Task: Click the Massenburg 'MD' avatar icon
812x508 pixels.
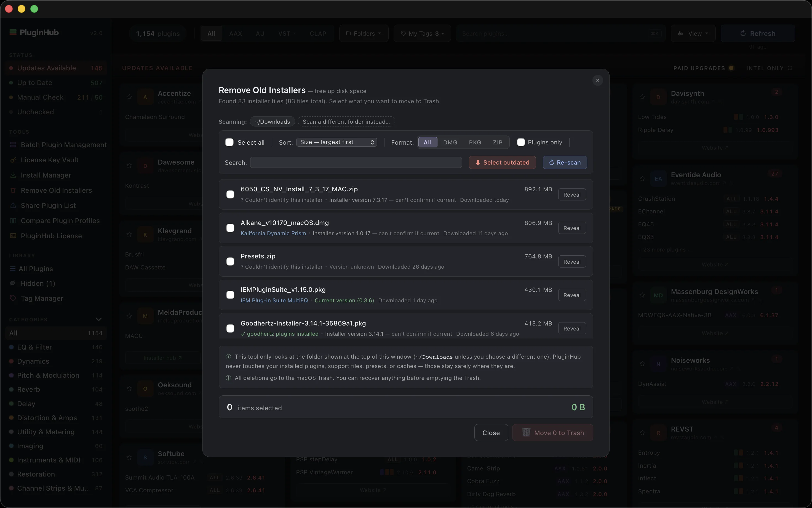Action: coord(658,295)
